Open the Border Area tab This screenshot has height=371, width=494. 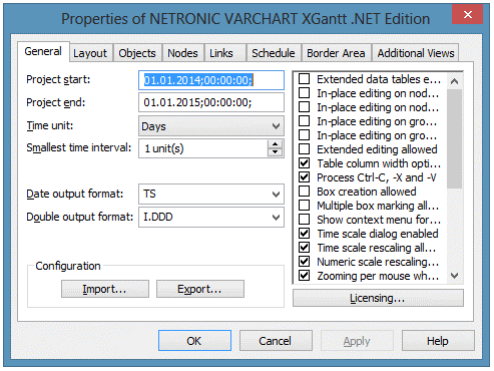pyautogui.click(x=336, y=53)
